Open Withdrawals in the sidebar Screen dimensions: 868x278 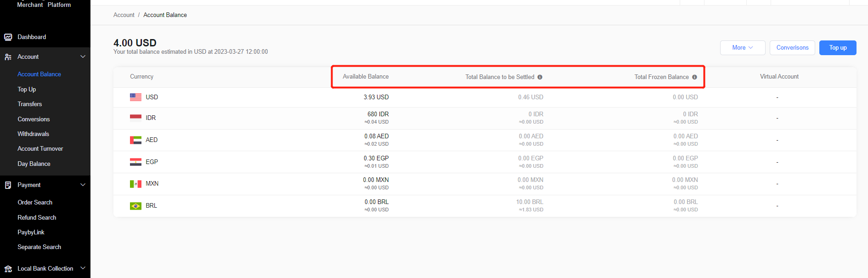pos(33,134)
